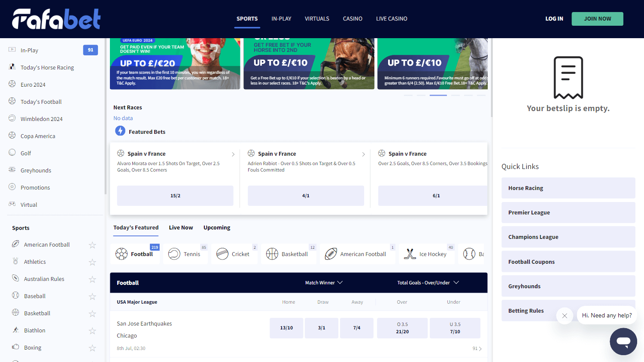
Task: Switch to Upcoming tab
Action: [x=217, y=228]
